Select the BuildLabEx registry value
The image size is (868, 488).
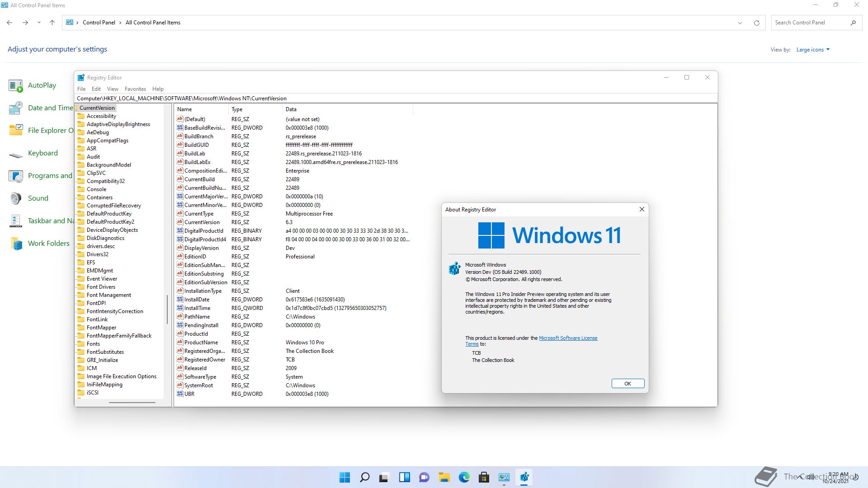coord(197,162)
